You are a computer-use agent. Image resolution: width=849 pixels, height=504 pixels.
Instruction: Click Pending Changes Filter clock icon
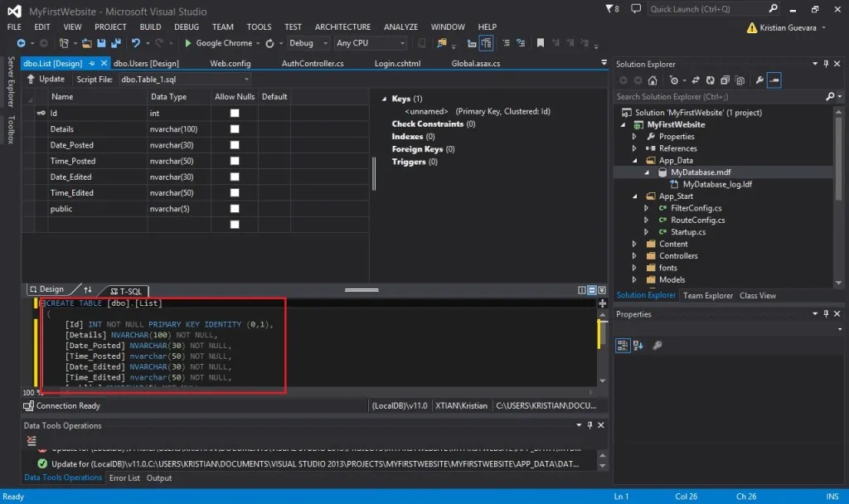point(673,80)
